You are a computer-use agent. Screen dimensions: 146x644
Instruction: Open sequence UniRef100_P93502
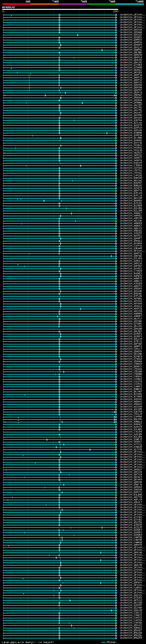[x=131, y=146]
